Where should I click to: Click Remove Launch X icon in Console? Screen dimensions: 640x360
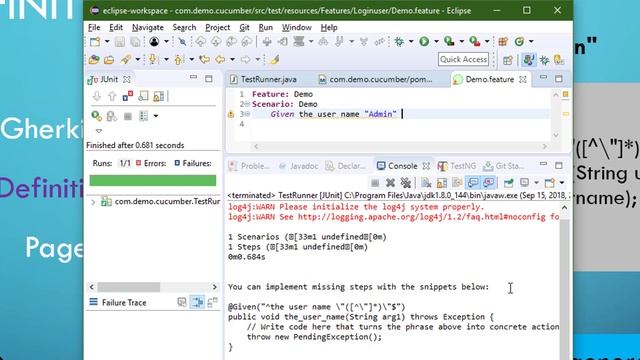[390, 183]
